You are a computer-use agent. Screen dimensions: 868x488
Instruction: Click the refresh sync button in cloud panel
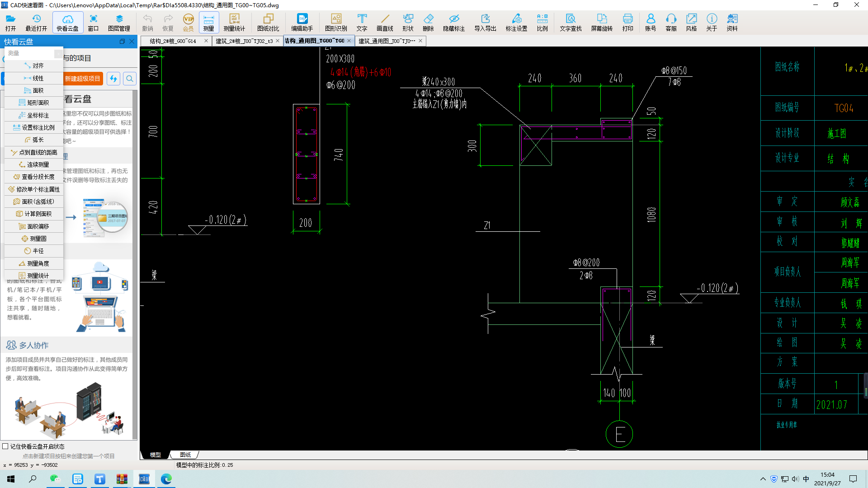coord(113,79)
